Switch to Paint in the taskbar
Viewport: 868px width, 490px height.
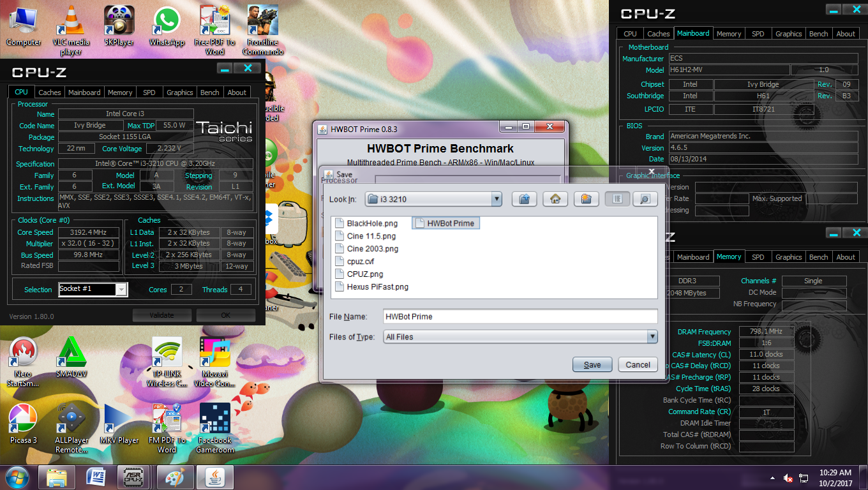click(176, 477)
